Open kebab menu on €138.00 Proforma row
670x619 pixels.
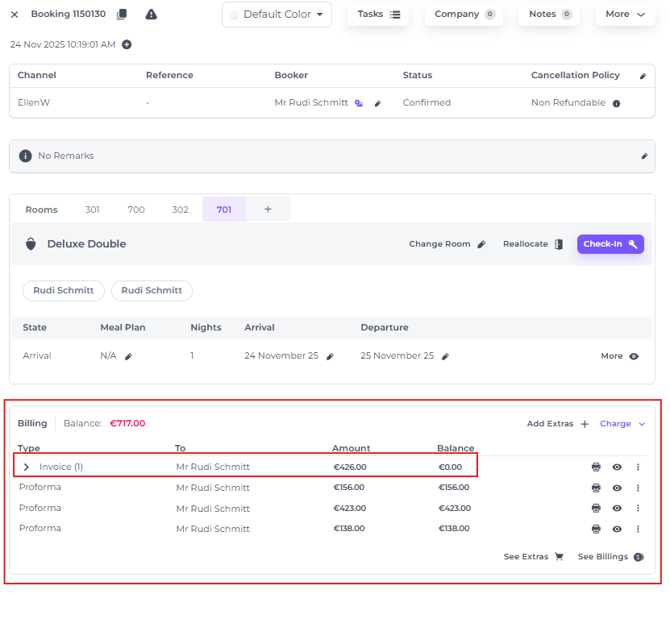(x=638, y=529)
